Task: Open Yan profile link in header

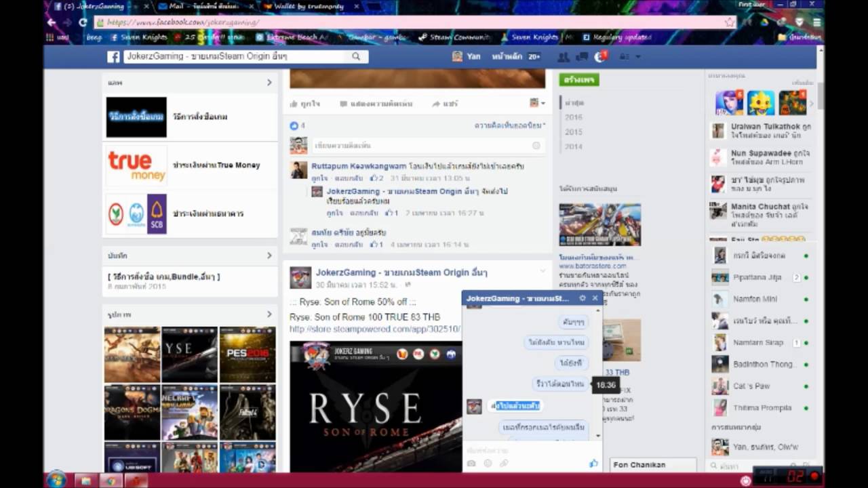Action: (467, 57)
